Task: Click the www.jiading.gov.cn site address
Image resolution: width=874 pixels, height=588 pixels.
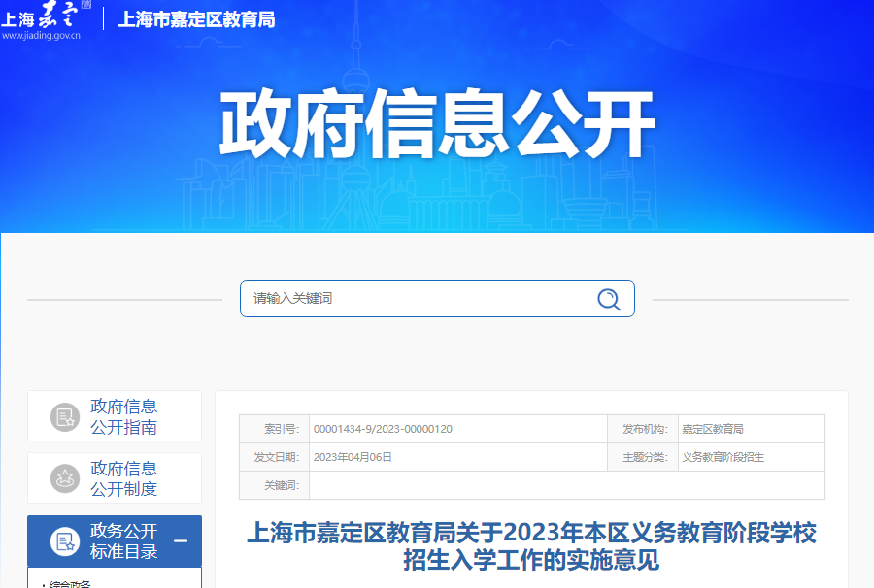Action: pyautogui.click(x=41, y=36)
